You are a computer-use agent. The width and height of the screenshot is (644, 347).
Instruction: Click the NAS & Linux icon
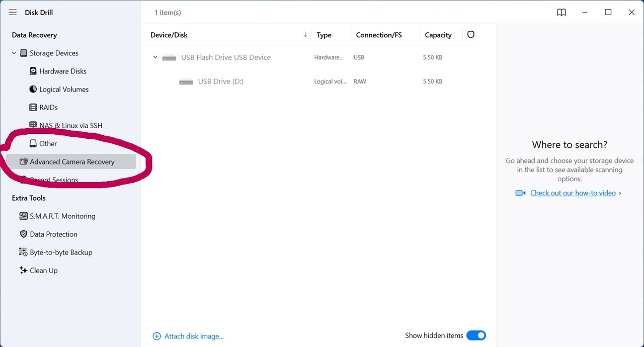coord(33,125)
